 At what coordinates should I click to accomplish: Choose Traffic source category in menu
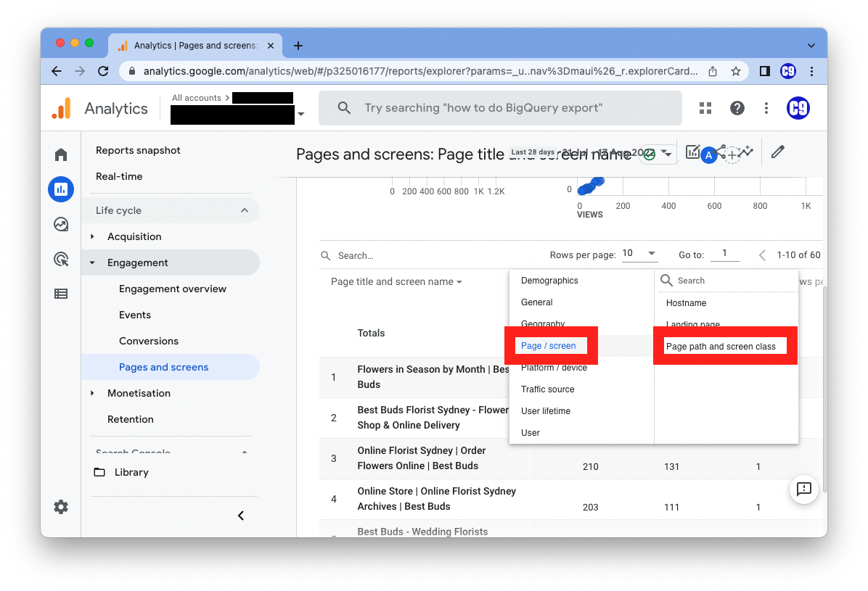[547, 389]
